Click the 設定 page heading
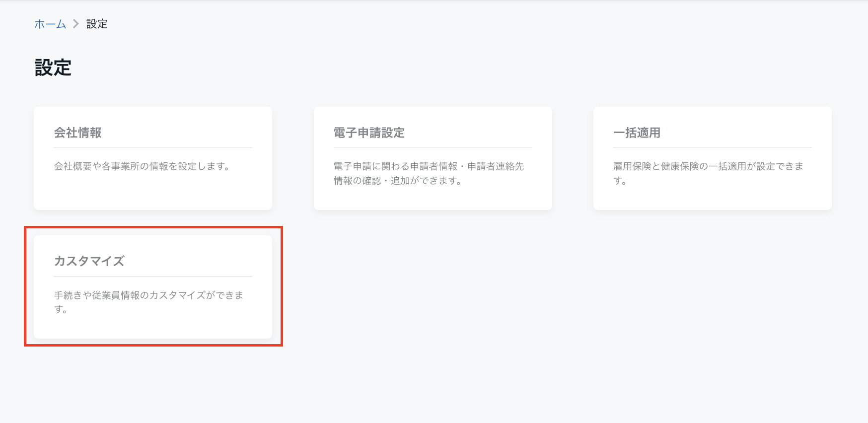This screenshot has width=868, height=423. pos(53,68)
